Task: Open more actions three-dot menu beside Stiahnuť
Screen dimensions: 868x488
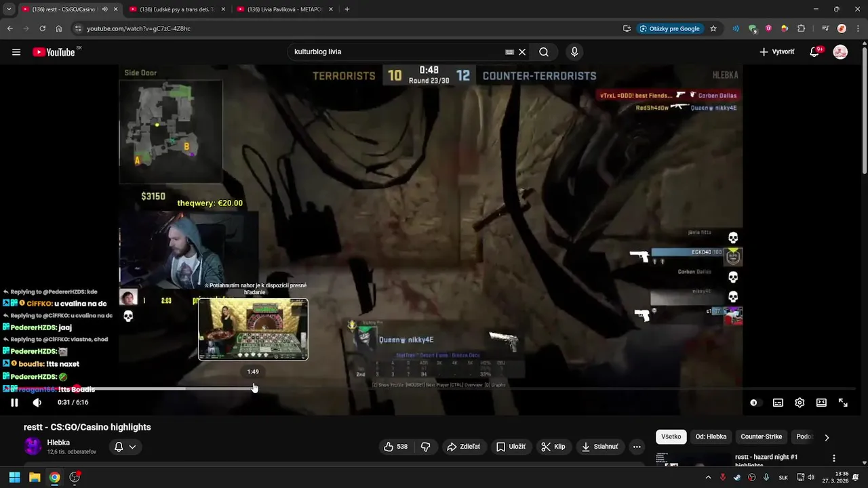Action: (x=637, y=447)
